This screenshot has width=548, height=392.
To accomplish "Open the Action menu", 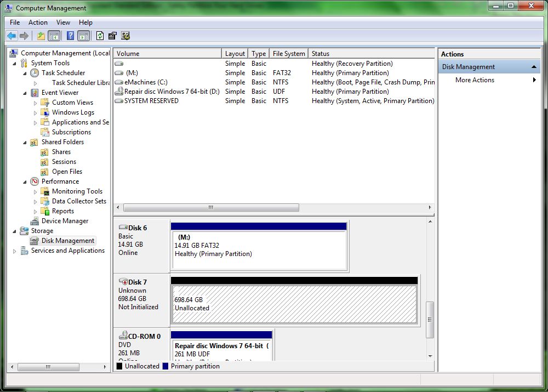I will pyautogui.click(x=38, y=22).
